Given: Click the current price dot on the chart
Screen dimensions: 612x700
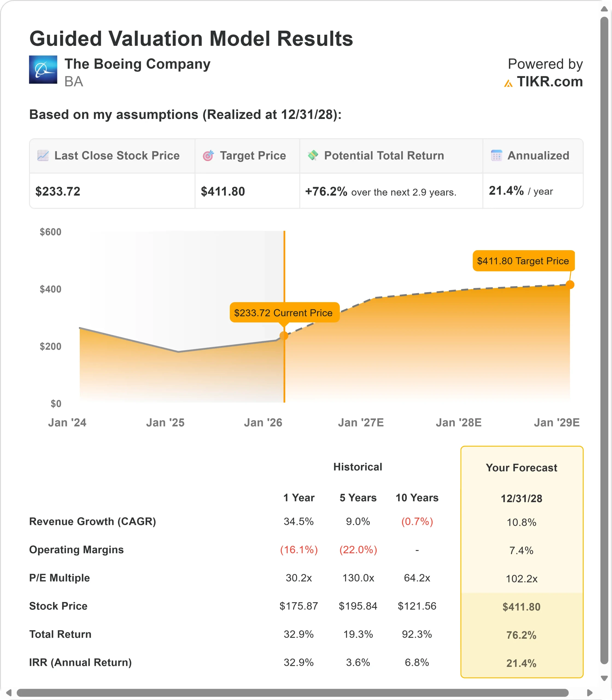Looking at the screenshot, I should pyautogui.click(x=284, y=336).
